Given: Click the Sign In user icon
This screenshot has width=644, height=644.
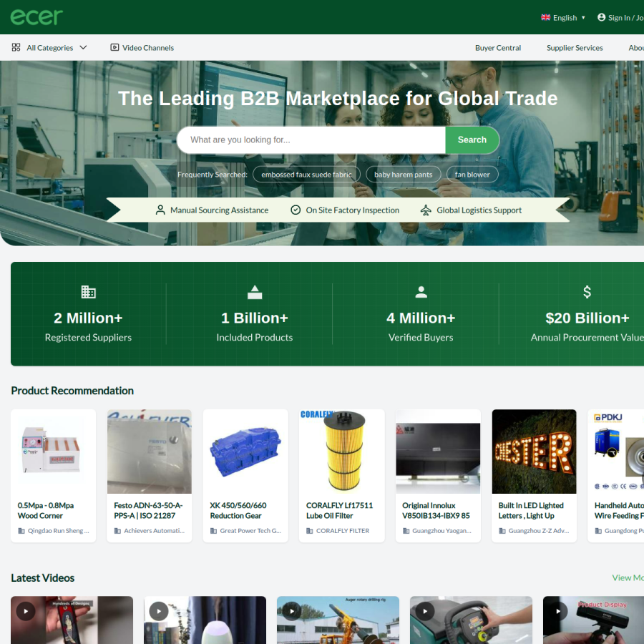Looking at the screenshot, I should click(x=601, y=17).
